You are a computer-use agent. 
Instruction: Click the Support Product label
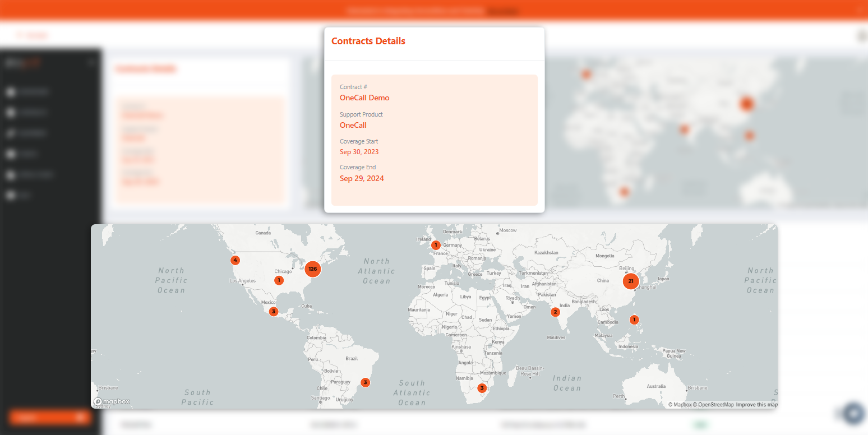[361, 114]
